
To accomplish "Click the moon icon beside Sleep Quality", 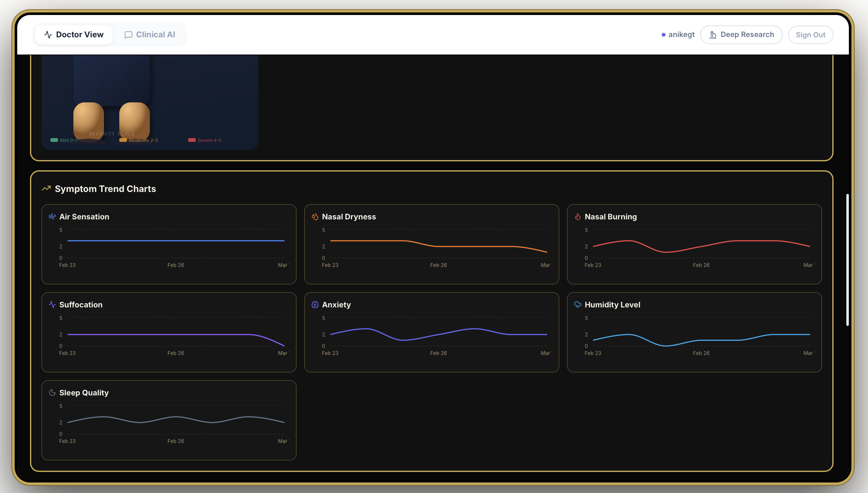I will pos(52,393).
